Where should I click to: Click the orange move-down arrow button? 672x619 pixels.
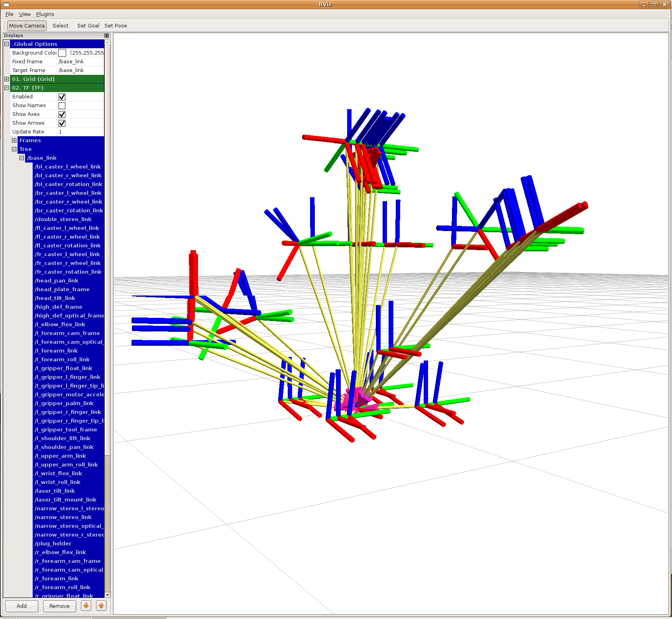(x=86, y=605)
